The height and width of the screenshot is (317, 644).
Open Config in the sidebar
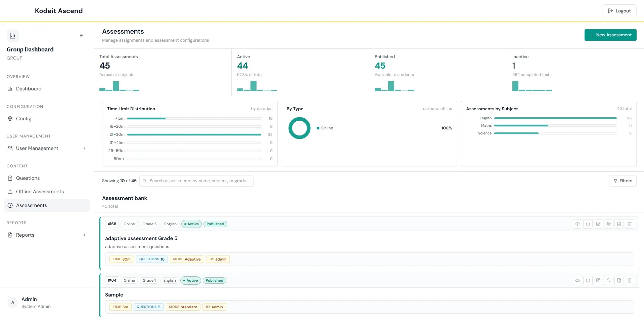tap(47, 119)
